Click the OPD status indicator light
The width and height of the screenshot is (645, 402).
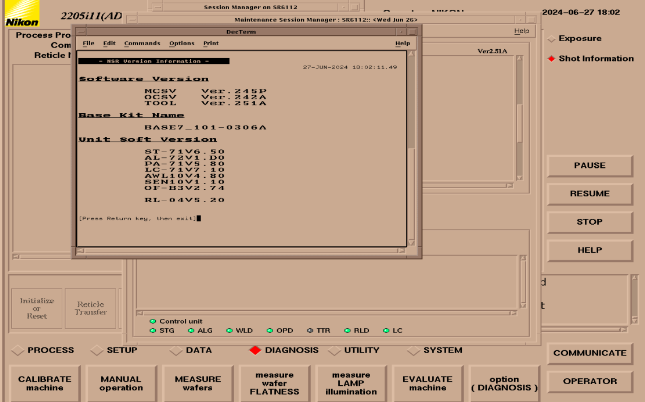(x=270, y=330)
